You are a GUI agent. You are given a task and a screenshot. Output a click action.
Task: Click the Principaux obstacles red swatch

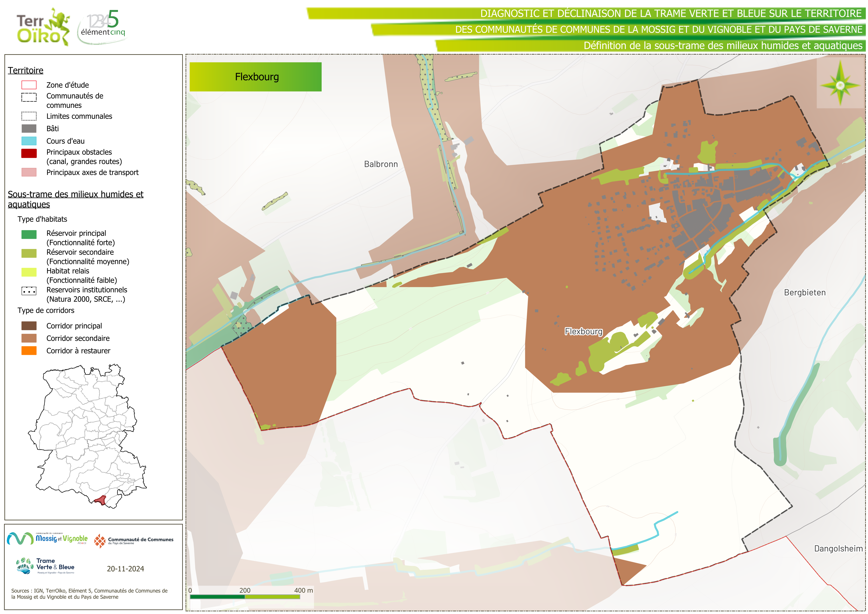click(x=29, y=153)
